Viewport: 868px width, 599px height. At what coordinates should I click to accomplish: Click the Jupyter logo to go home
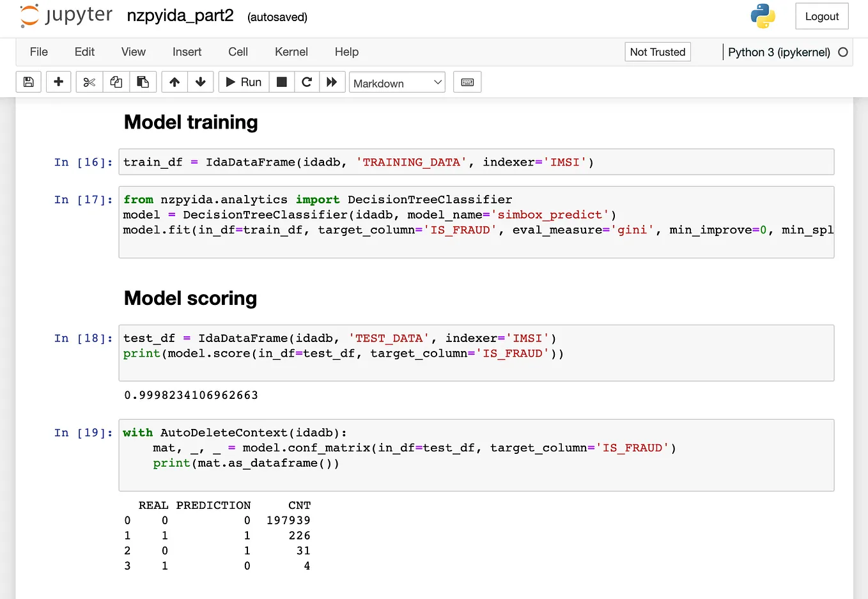[x=65, y=16]
